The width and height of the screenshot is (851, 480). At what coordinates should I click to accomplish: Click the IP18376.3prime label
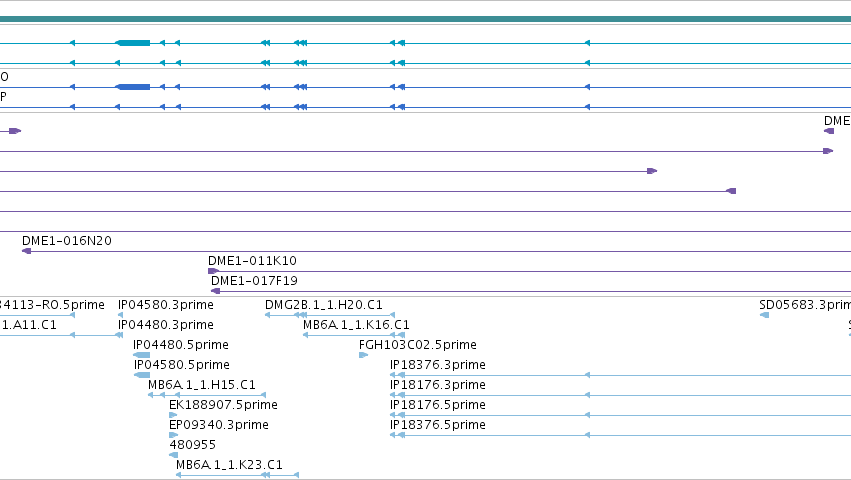pyautogui.click(x=437, y=365)
